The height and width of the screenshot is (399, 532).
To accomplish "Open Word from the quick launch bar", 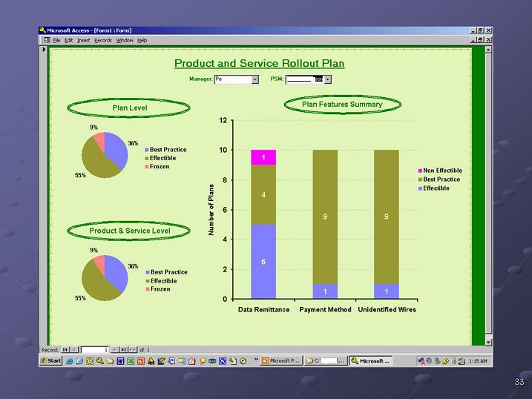I will coord(120,361).
